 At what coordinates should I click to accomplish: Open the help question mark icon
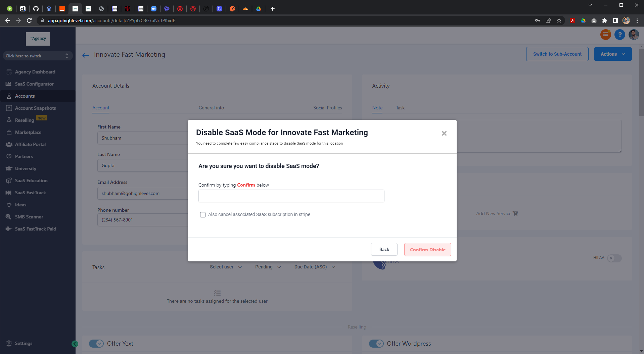coord(619,34)
